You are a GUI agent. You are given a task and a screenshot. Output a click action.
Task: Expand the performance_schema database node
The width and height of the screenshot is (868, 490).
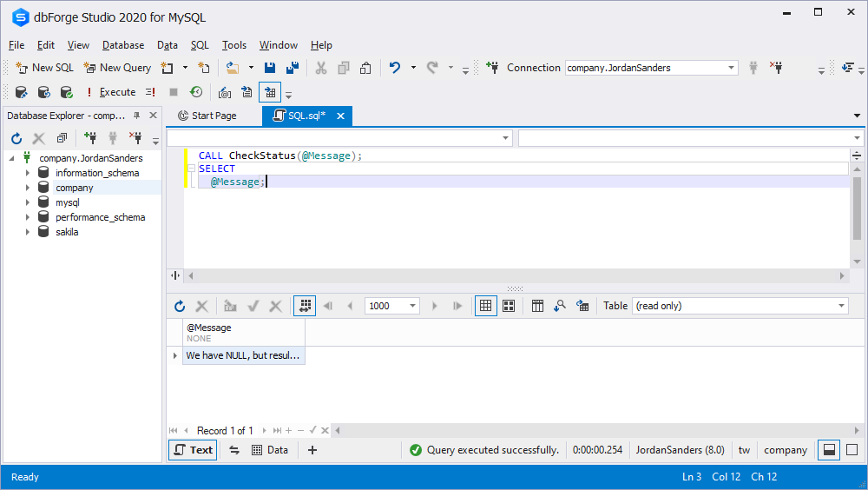point(27,217)
